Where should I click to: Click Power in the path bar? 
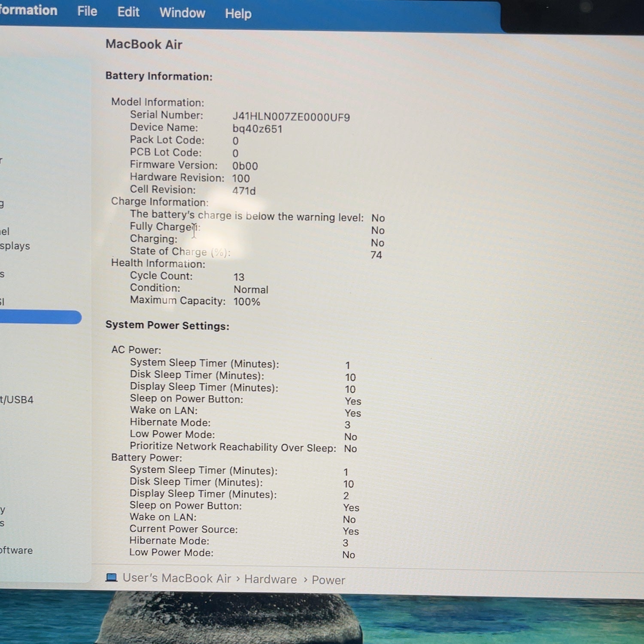(328, 580)
